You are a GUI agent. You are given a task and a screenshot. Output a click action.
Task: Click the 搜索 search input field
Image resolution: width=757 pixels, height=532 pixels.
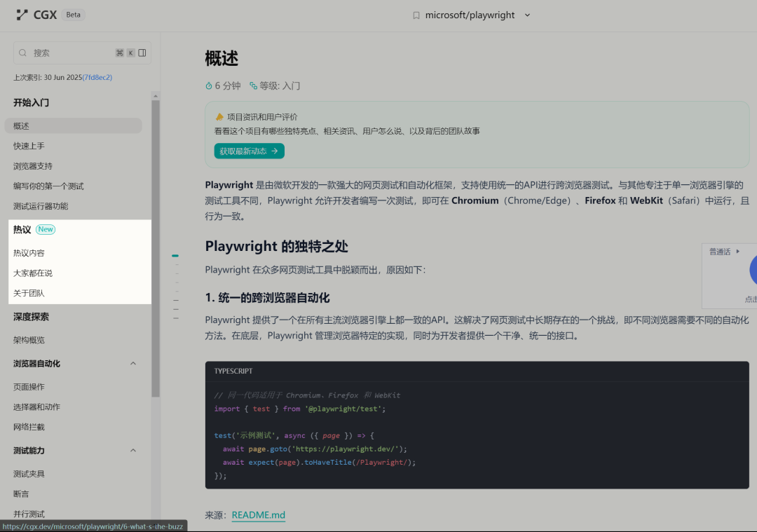tap(70, 53)
